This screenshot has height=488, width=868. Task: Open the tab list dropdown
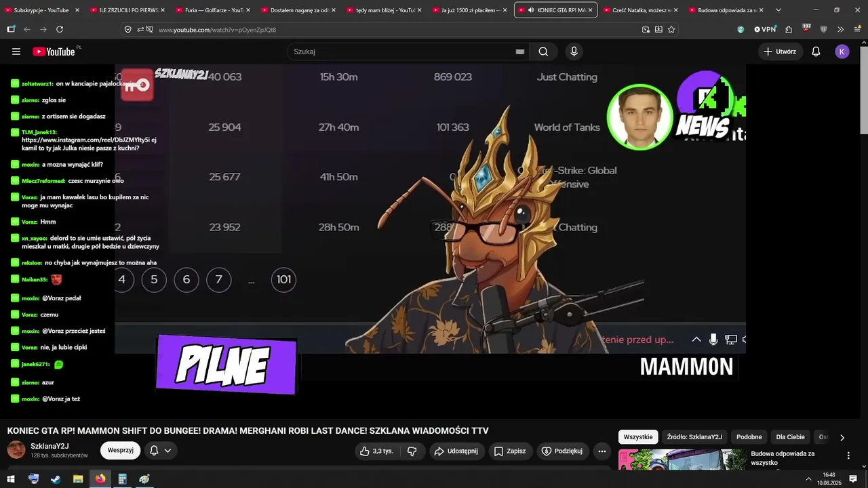coord(778,10)
